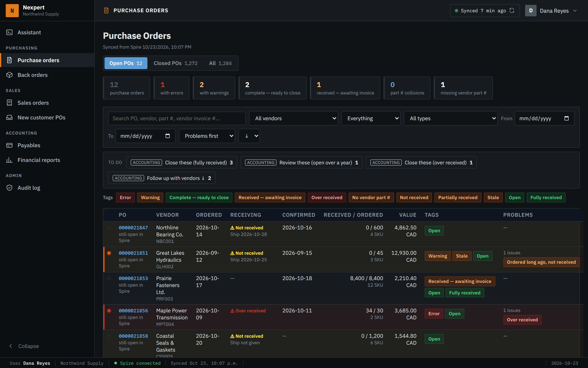Select row marker for PO 0000021851
Viewport: 588px width, 368px height.
click(x=109, y=253)
